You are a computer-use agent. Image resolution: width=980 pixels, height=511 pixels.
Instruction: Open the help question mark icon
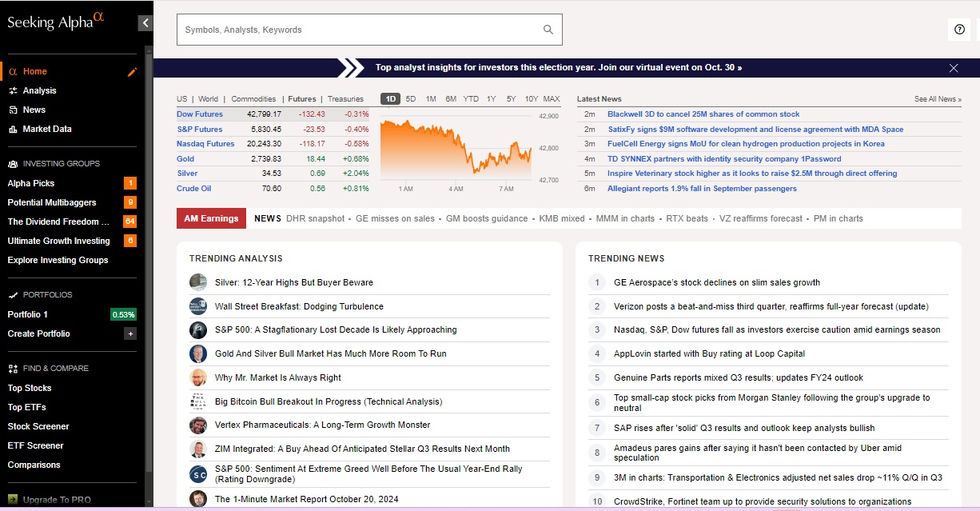960,30
